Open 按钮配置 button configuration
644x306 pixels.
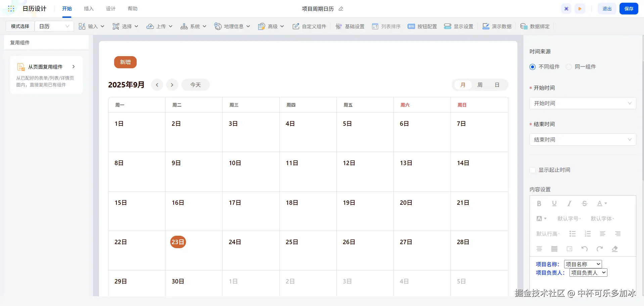(x=422, y=26)
